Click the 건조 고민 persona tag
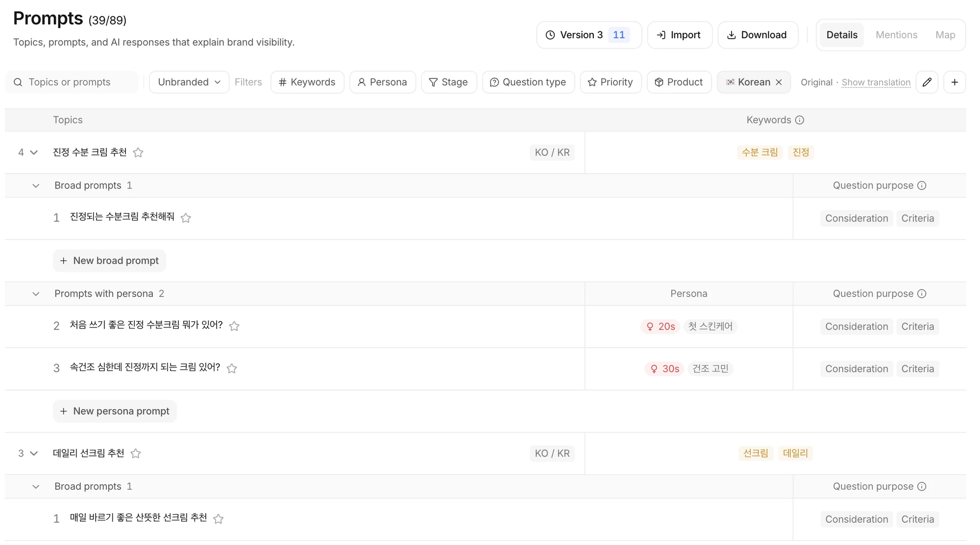Screen dimensions: 980x545 [x=710, y=368]
